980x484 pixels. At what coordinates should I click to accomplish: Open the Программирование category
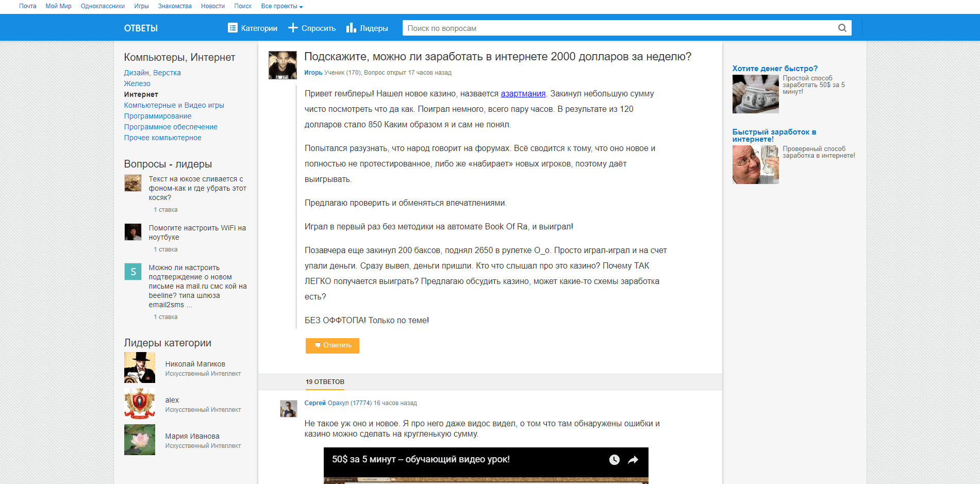pos(157,116)
